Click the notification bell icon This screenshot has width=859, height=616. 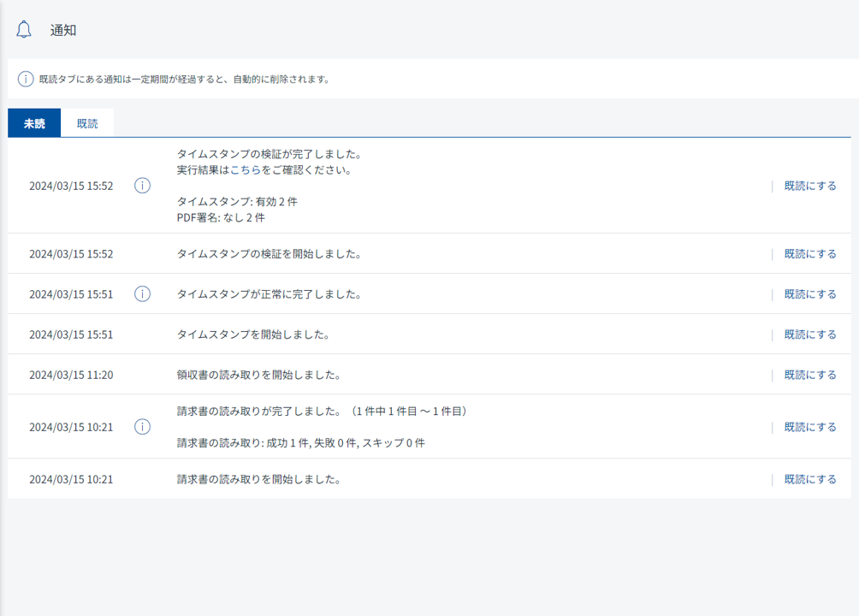point(24,30)
